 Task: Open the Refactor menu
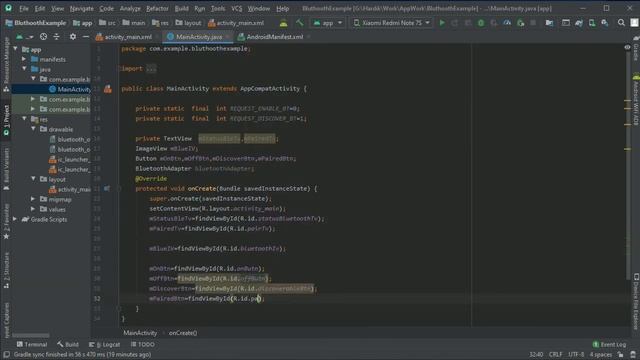[x=157, y=8]
